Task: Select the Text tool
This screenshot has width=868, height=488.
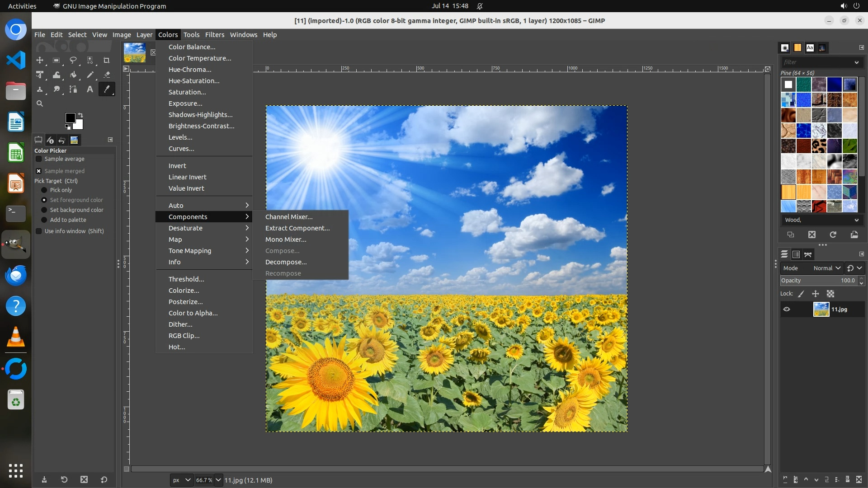Action: (x=90, y=89)
